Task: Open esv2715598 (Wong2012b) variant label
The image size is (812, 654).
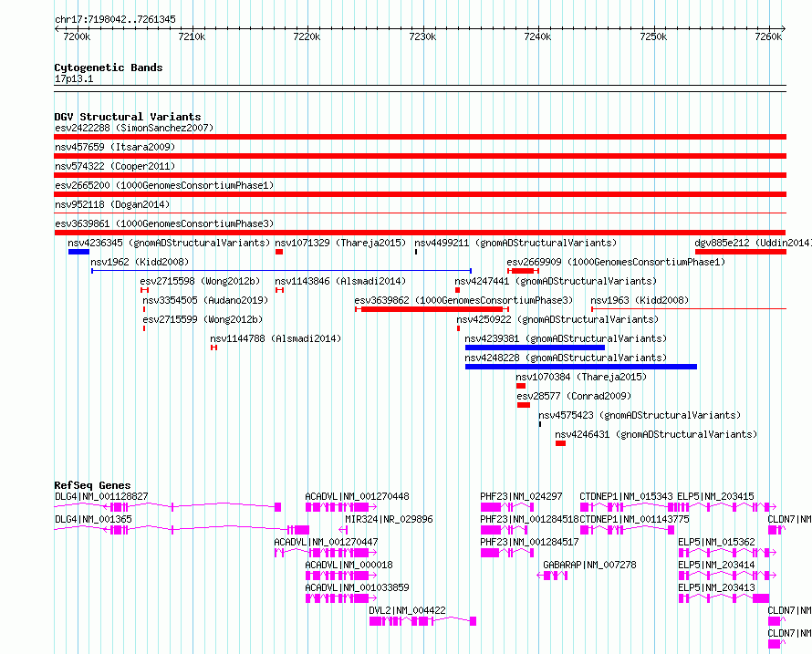Action: 200,281
